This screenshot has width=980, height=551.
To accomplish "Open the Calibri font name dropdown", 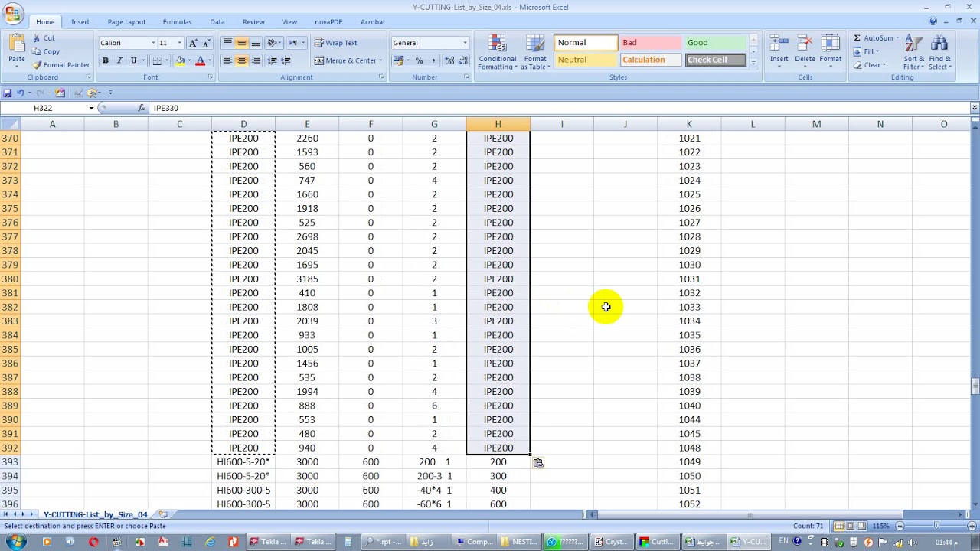I will pyautogui.click(x=153, y=43).
